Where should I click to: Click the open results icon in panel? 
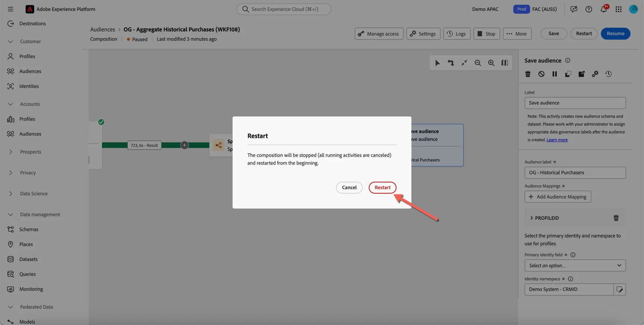tap(581, 74)
